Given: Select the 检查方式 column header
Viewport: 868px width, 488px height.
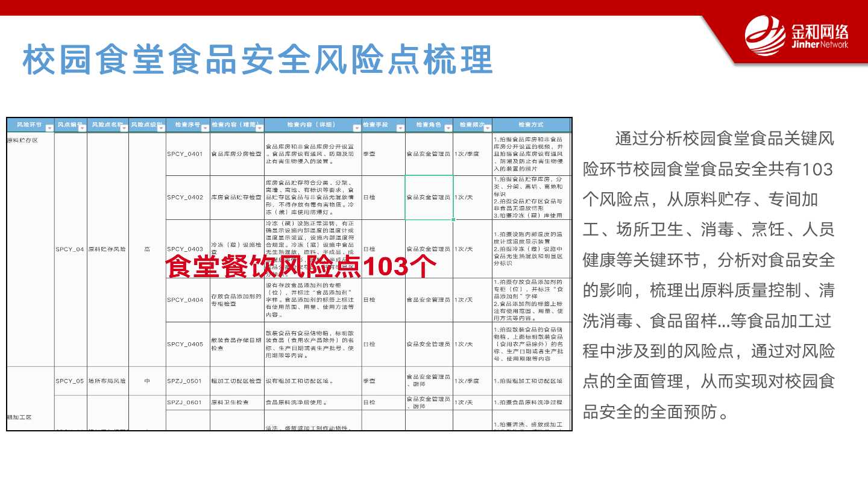Looking at the screenshot, I should click(x=531, y=125).
